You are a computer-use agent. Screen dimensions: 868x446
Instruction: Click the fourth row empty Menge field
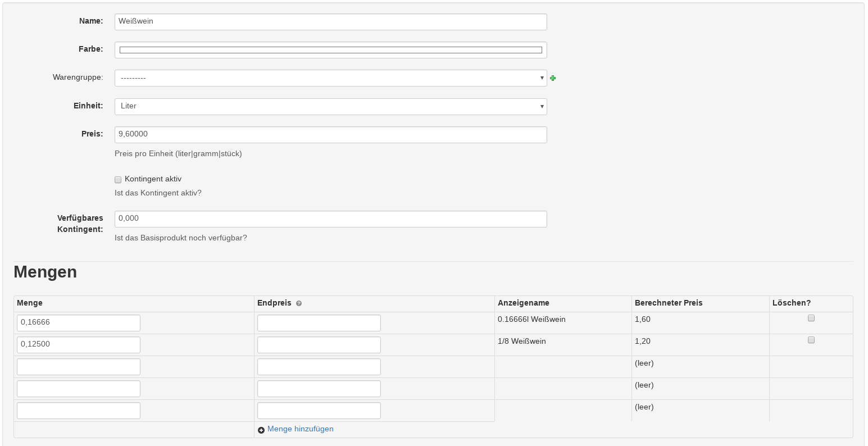79,389
